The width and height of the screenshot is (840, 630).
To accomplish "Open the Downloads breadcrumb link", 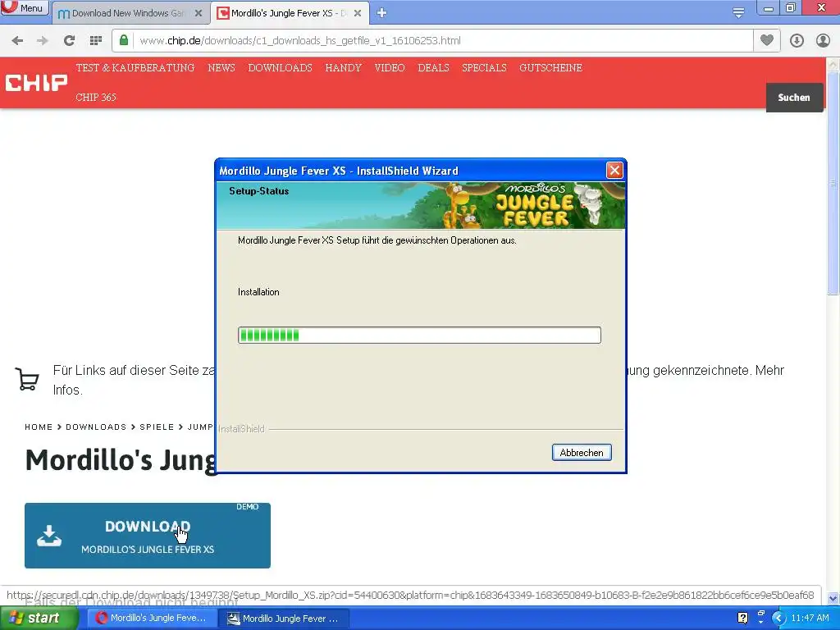I will (x=96, y=427).
